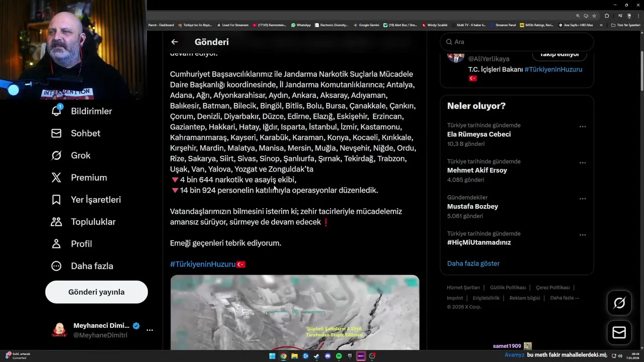This screenshot has height=362, width=644.
Task: Go back using the Gönderi arrow
Action: pos(174,42)
